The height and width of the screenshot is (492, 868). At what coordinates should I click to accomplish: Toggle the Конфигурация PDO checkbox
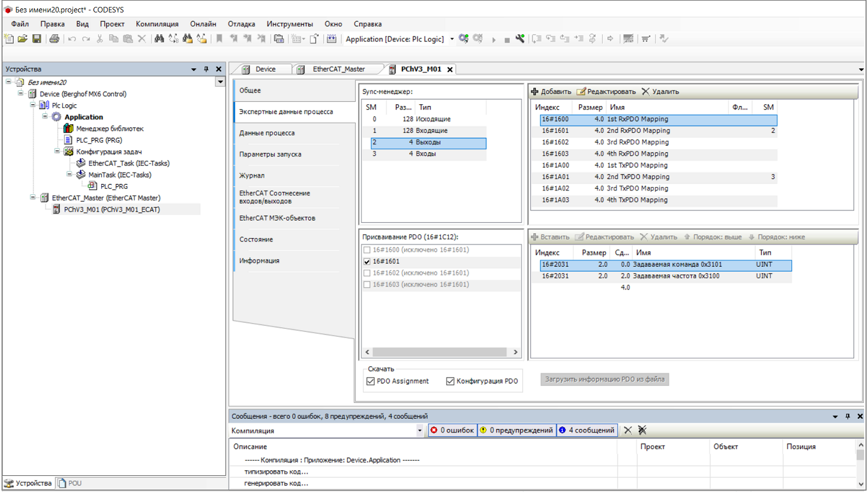tap(450, 381)
